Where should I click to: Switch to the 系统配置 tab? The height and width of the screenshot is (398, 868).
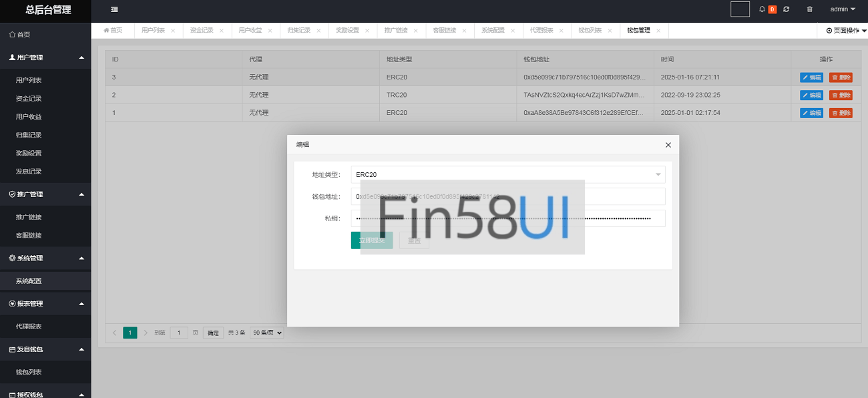coord(493,31)
